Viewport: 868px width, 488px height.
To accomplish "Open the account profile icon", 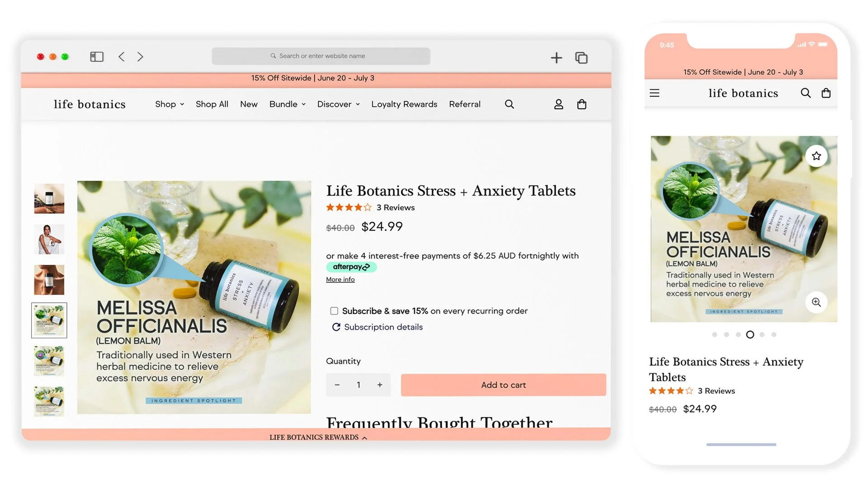I will [x=558, y=104].
